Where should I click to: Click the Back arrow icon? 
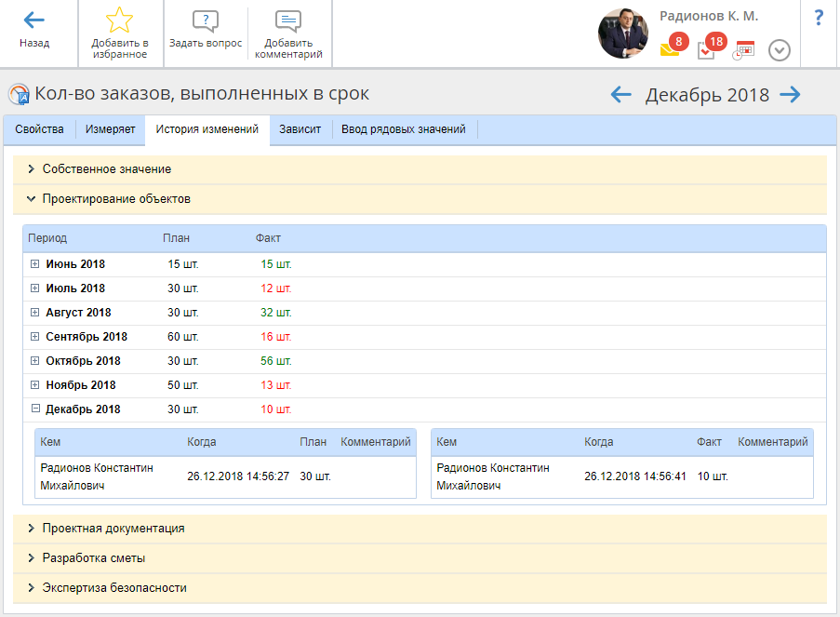[34, 20]
